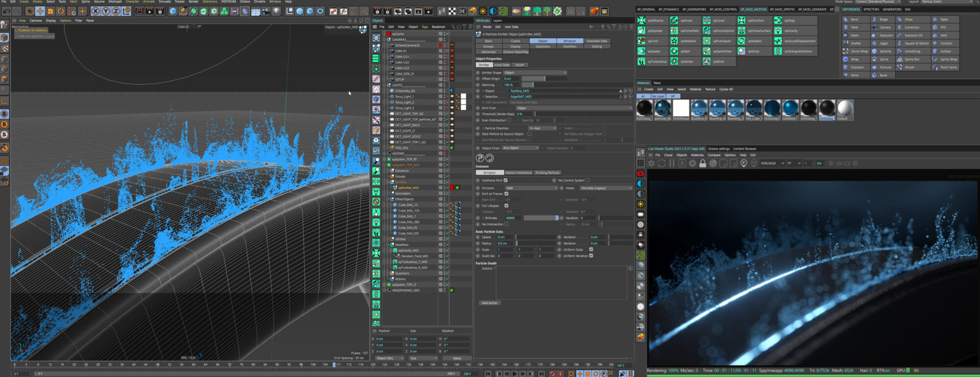Open Particle Direction Y+ Axis dropdown

(542, 128)
